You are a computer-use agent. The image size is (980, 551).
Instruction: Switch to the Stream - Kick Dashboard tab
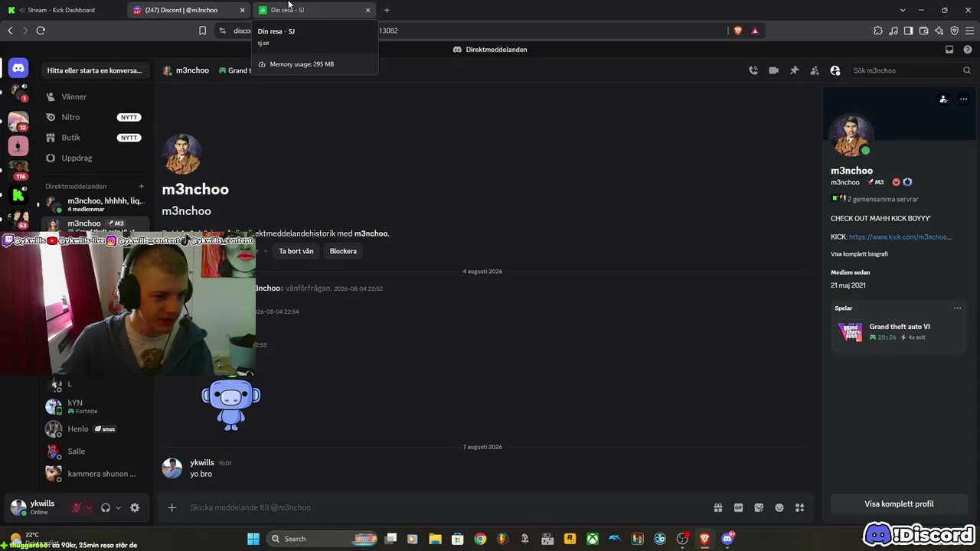pos(62,10)
